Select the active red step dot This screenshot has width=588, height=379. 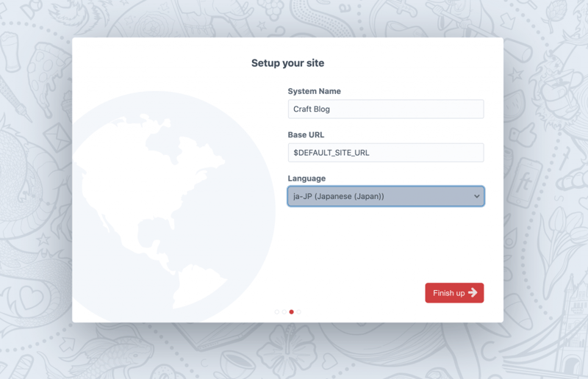292,312
